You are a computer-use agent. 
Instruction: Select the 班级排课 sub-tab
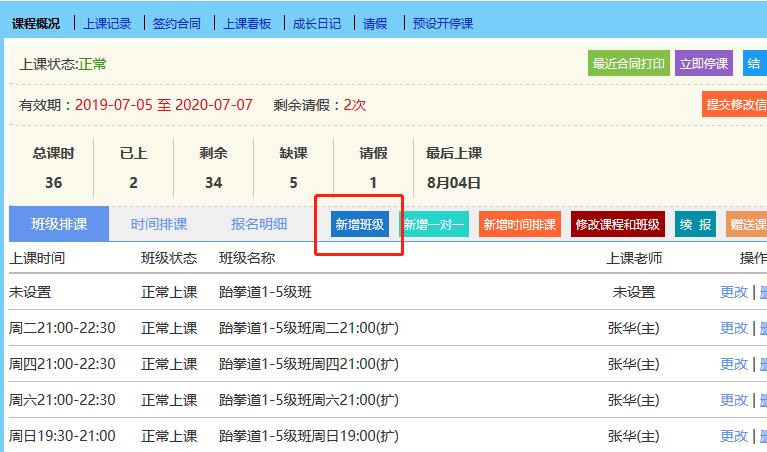[59, 224]
